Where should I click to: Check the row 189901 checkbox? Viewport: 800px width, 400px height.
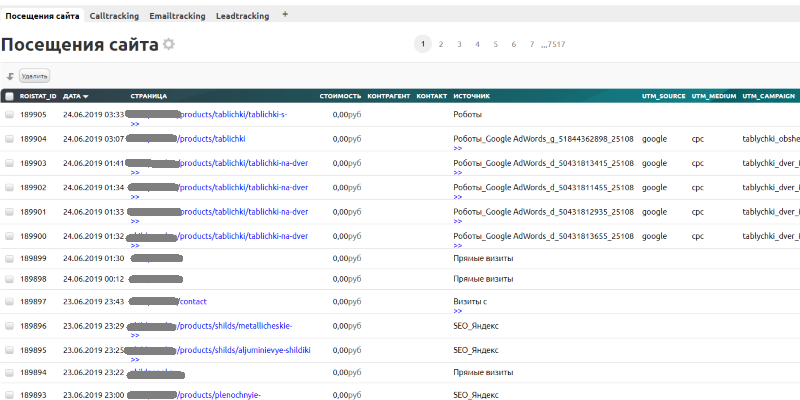click(x=9, y=212)
